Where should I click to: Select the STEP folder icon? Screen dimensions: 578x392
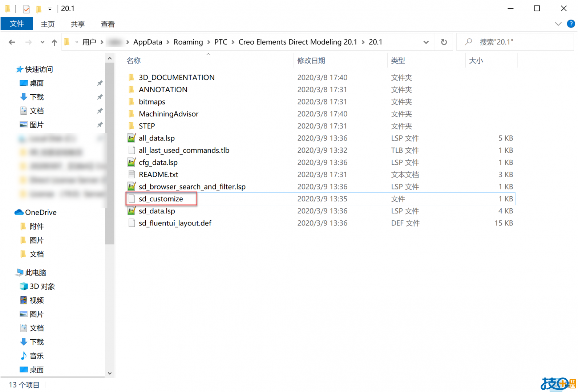point(132,126)
